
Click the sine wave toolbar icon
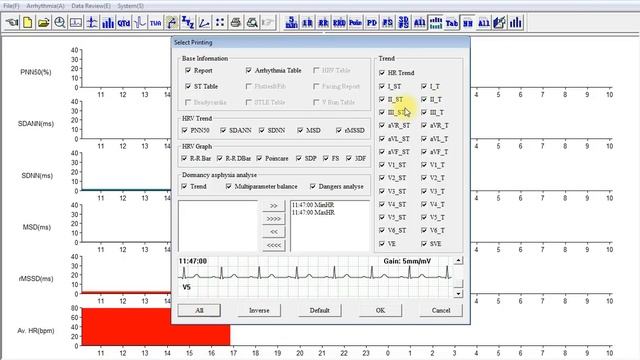tap(140, 22)
